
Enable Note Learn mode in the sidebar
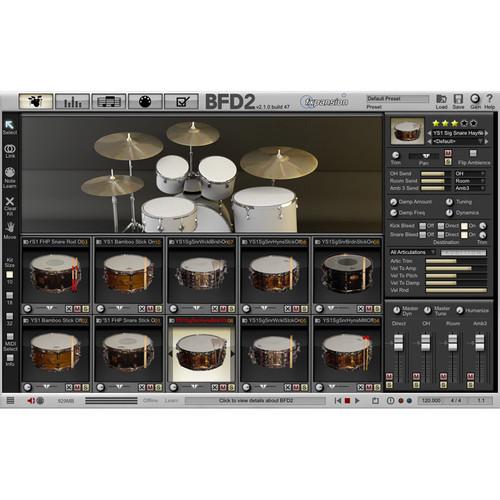point(10,172)
